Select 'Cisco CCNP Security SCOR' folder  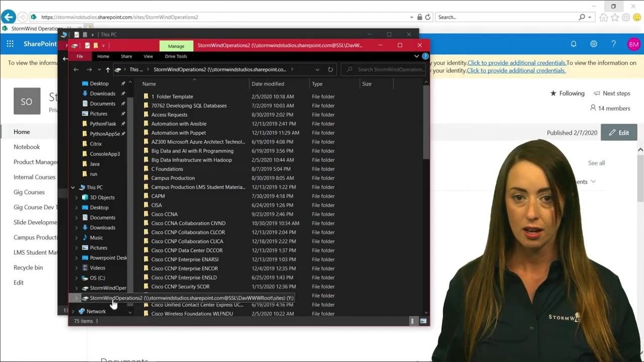(x=180, y=287)
